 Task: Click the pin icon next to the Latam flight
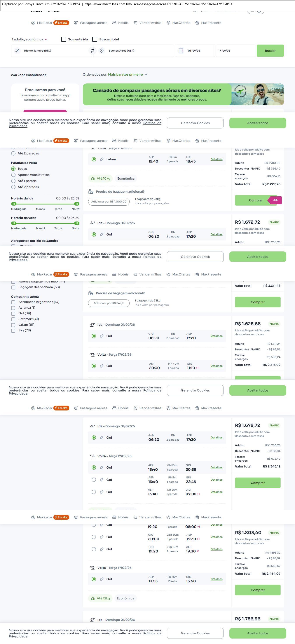[102, 159]
